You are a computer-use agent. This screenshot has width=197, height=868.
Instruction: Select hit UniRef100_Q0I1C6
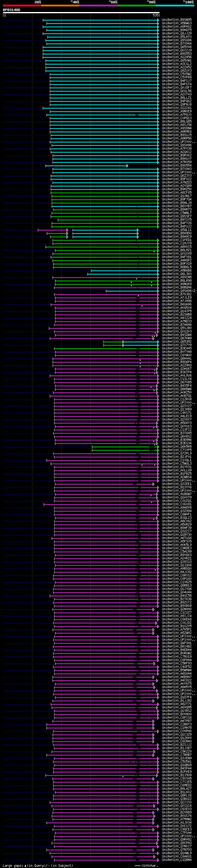tap(177, 806)
